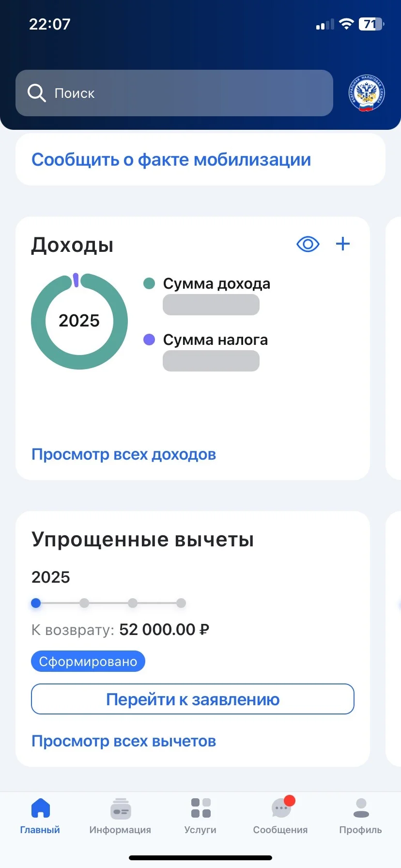Open Сообщить о факте мобилизации link
The width and height of the screenshot is (401, 868).
[x=171, y=160]
